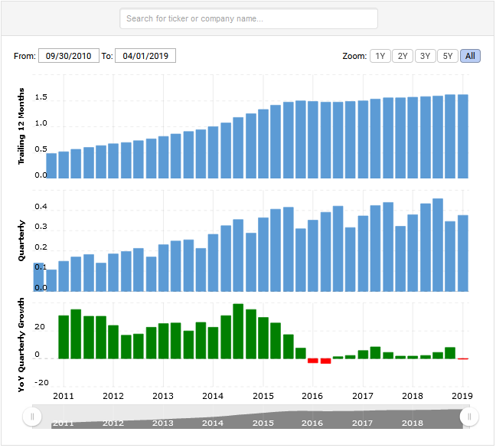Switch zoom range to 2Y
The height and width of the screenshot is (448, 496).
click(403, 56)
